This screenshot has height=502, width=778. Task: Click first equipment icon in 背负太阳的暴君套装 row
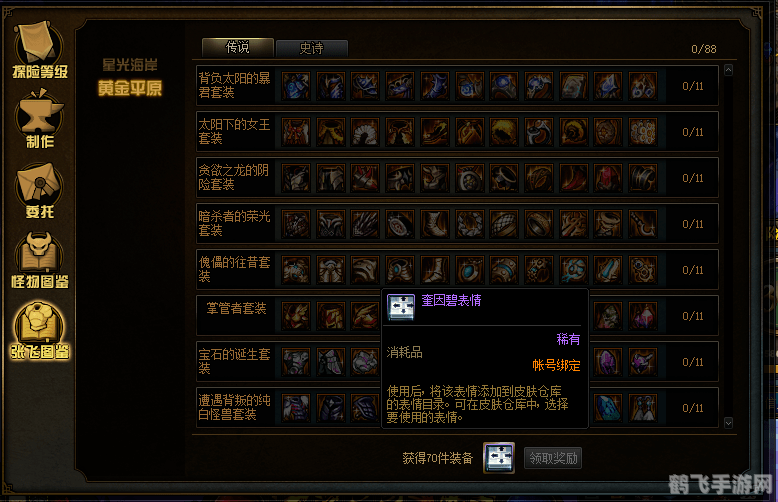pos(296,86)
